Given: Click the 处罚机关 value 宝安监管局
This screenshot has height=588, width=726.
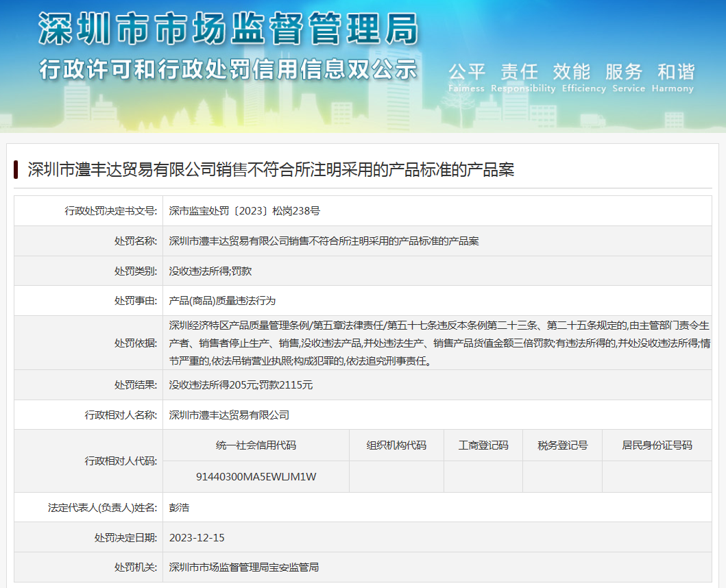Looking at the screenshot, I should pos(244,567).
